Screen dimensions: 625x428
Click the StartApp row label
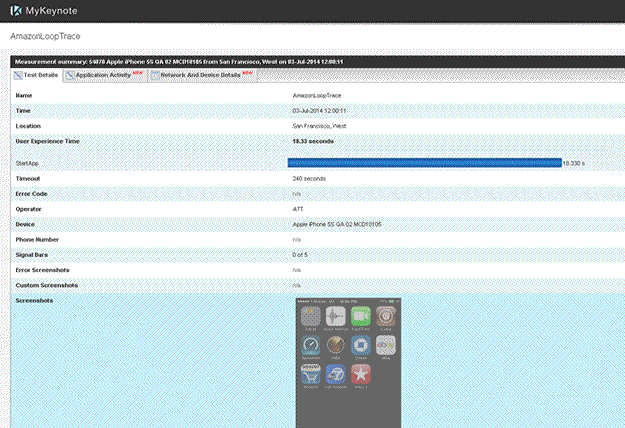pos(27,163)
